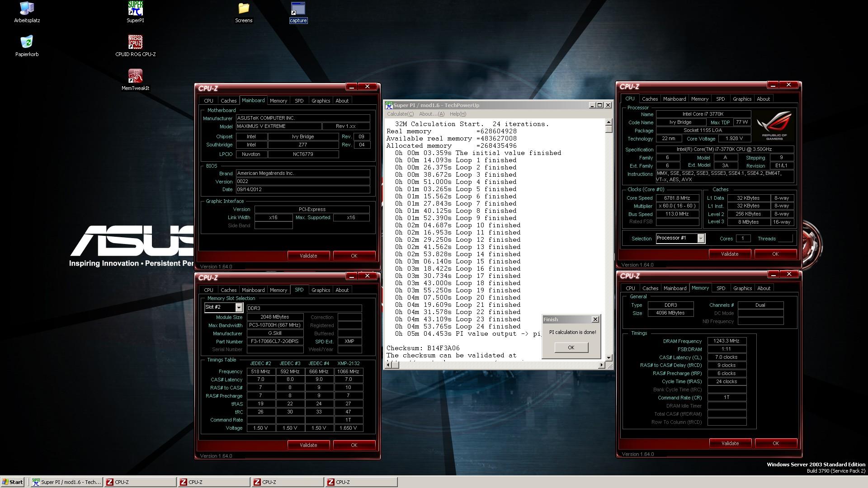The image size is (868, 488).
Task: Click XMP-2132 voltage 1.650 V cell
Action: point(348,428)
